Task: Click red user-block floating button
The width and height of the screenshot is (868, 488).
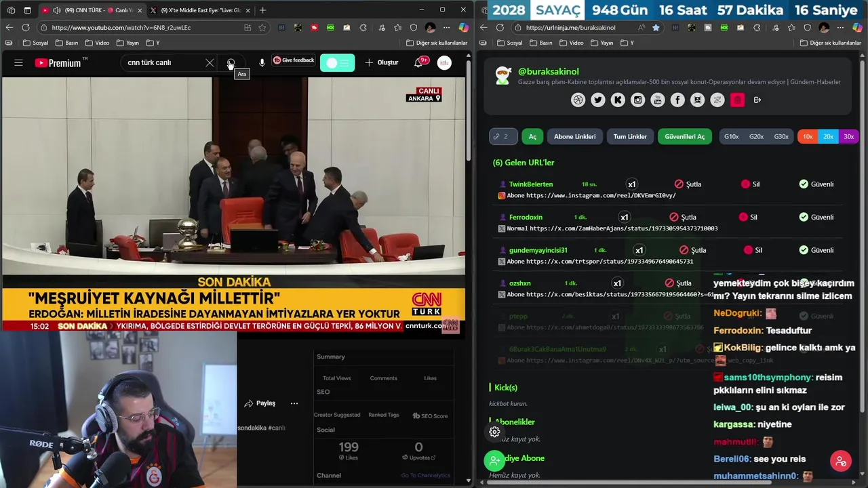Action: [x=841, y=461]
